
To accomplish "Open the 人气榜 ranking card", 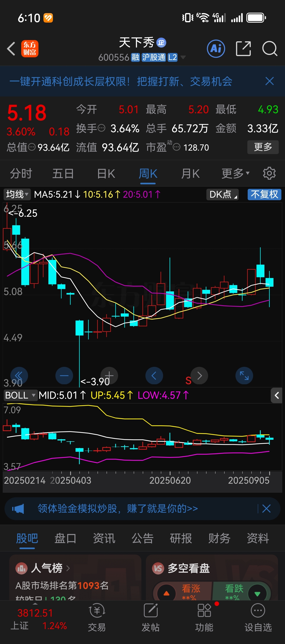I will (x=75, y=577).
